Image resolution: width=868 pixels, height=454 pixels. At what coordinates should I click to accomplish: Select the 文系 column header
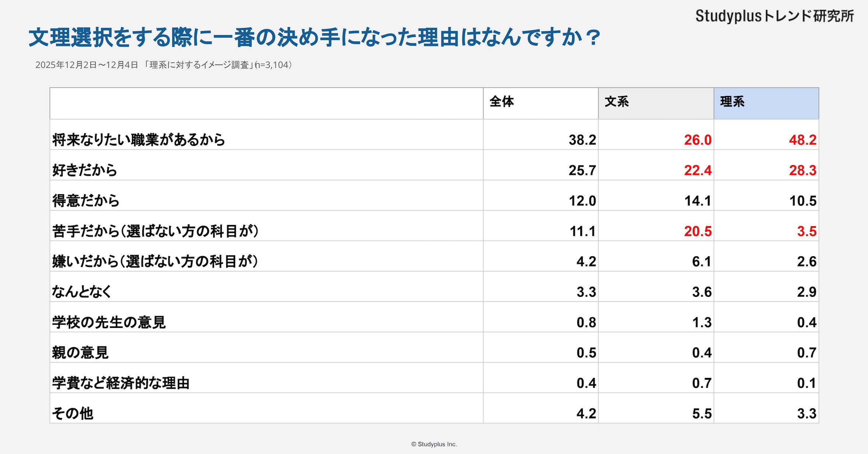[617, 102]
